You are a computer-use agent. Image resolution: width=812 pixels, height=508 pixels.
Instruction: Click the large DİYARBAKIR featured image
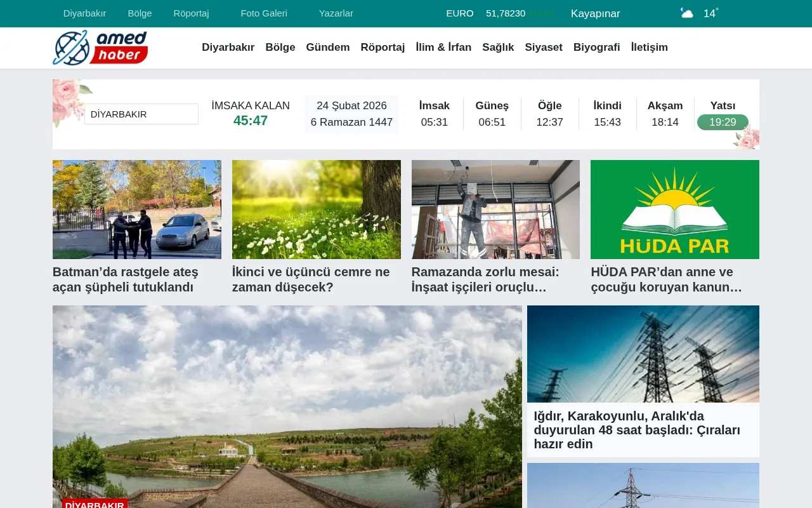pyautogui.click(x=287, y=406)
